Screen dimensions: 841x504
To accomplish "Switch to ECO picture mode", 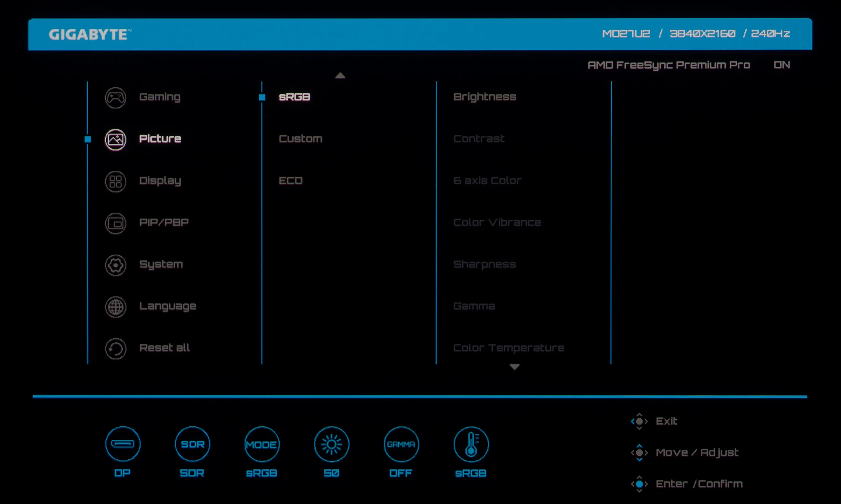I will pyautogui.click(x=291, y=181).
